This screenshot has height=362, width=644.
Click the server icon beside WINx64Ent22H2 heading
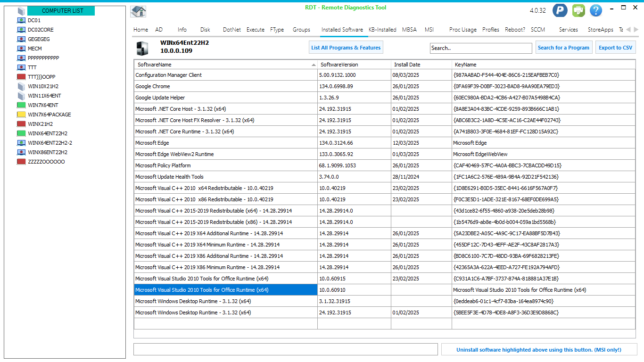tap(142, 48)
